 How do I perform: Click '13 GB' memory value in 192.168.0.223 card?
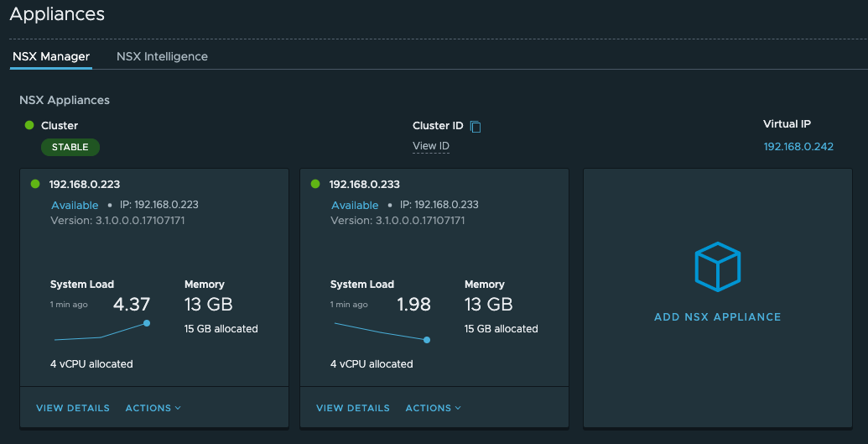(208, 305)
